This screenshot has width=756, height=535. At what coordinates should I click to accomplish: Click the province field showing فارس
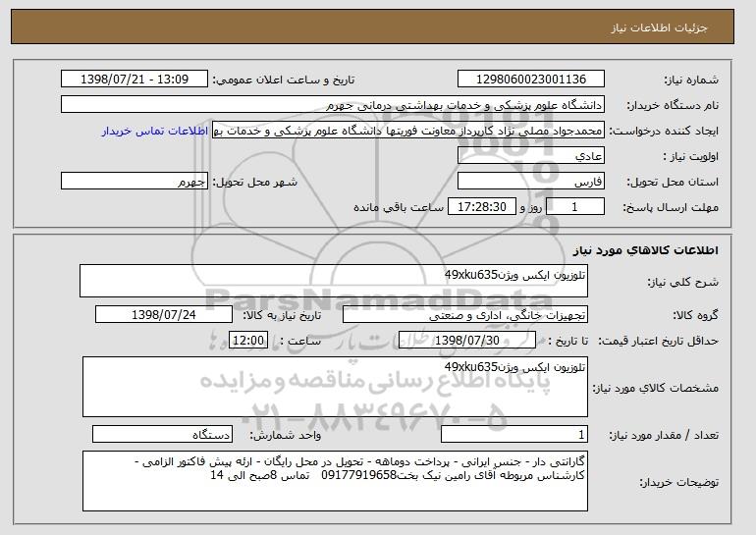531,182
